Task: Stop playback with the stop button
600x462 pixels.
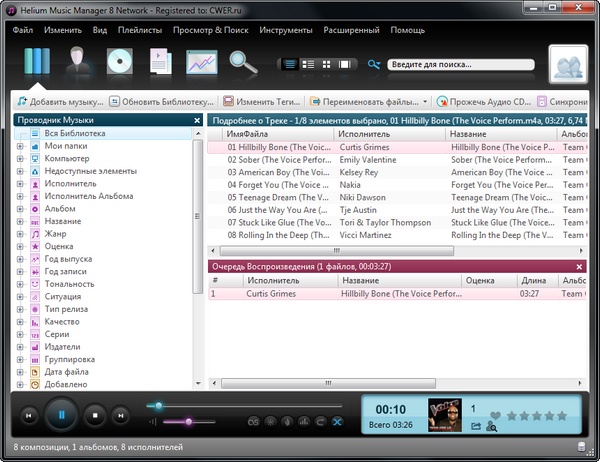Action: [x=93, y=414]
